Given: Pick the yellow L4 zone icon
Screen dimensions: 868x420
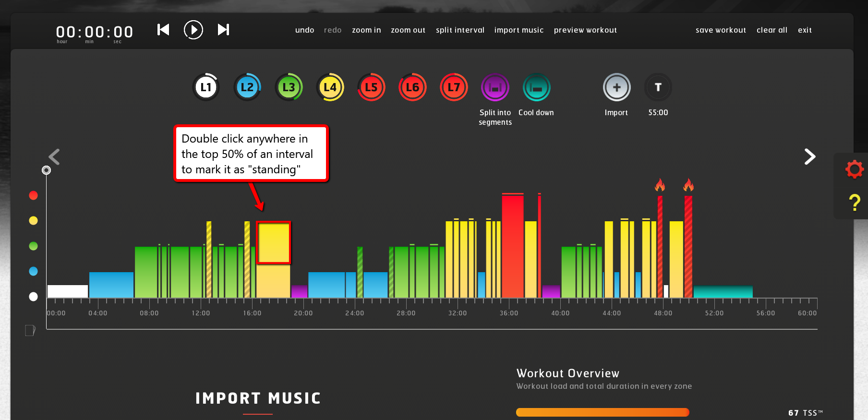Looking at the screenshot, I should tap(330, 87).
